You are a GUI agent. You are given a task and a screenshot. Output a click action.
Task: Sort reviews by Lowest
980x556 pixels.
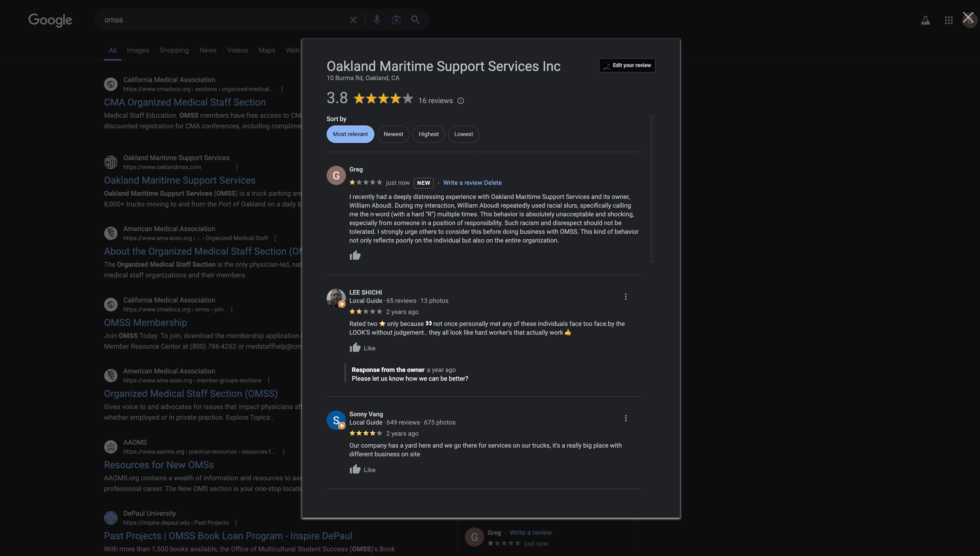[463, 134]
